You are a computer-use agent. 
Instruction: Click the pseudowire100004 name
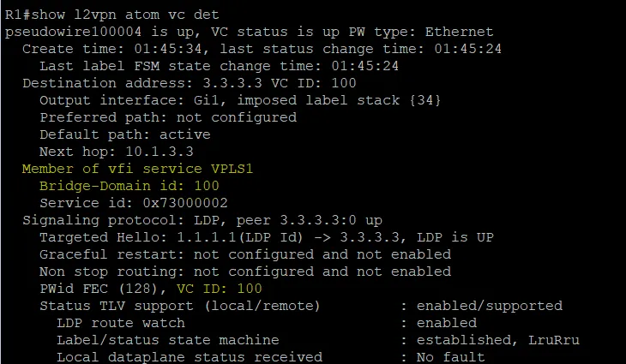(73, 32)
